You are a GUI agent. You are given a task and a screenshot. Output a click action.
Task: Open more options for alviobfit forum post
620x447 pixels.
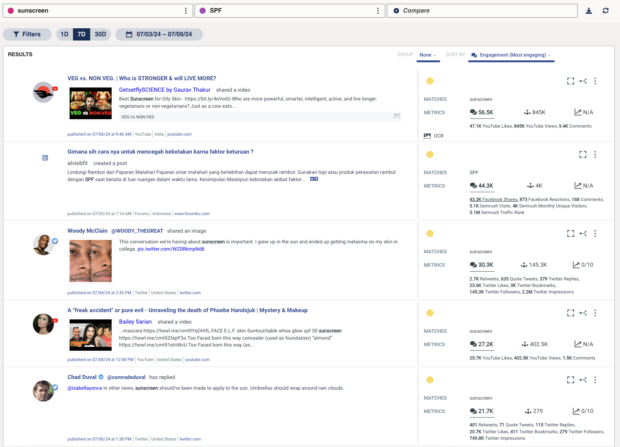(595, 154)
